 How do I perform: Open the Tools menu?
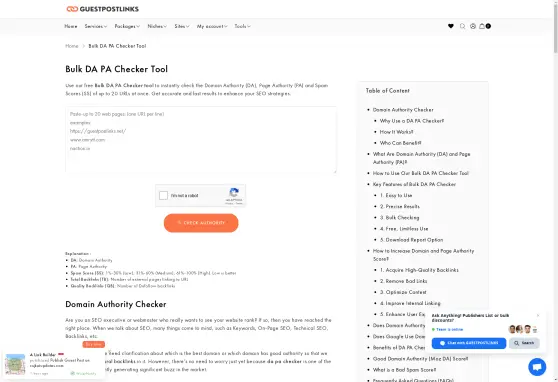click(x=242, y=26)
